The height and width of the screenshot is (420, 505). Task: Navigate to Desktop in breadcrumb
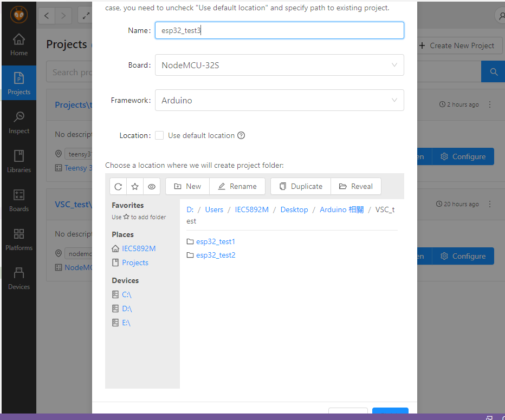[294, 209]
